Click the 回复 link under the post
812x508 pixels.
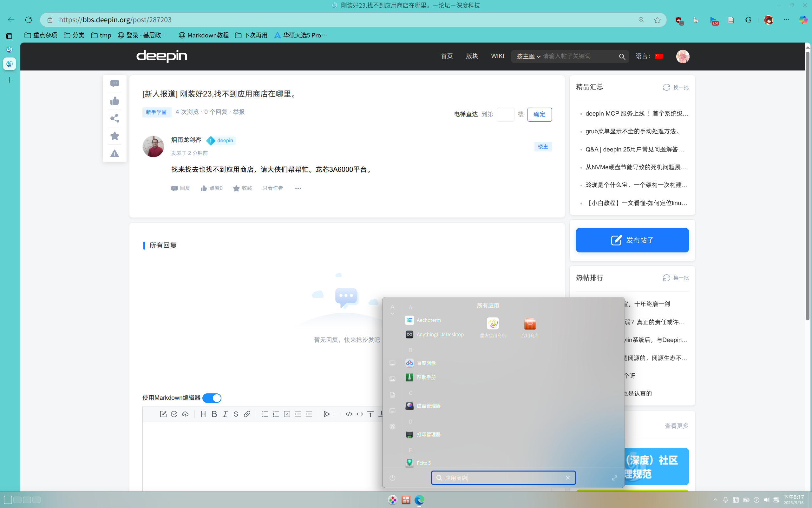(x=180, y=188)
